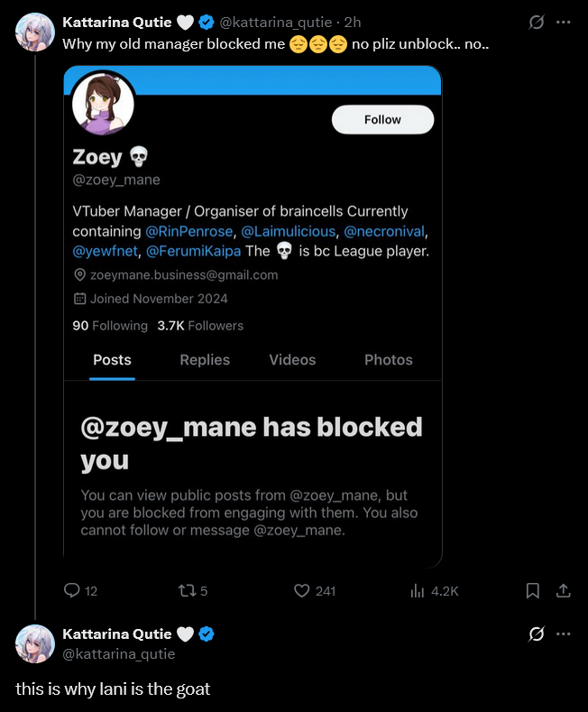
Task: Bookmark the Kattarina Qutie post
Action: (533, 590)
